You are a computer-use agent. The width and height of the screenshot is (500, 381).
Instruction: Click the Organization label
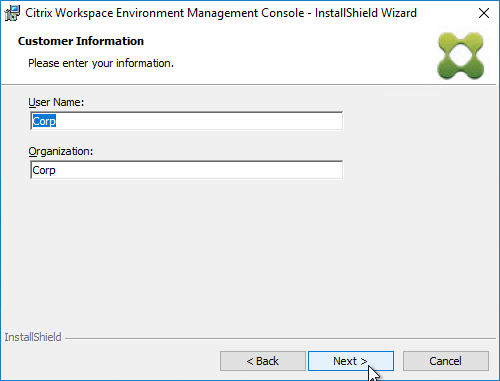point(61,151)
